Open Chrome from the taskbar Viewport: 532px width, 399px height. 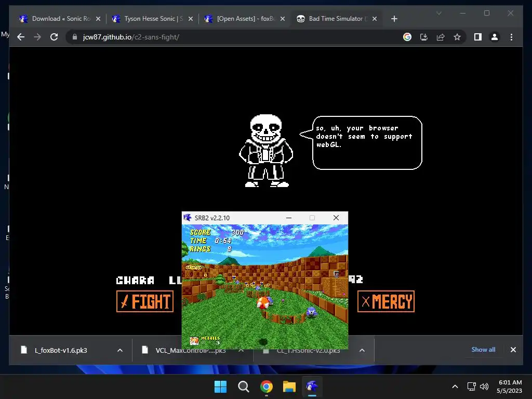point(267,387)
